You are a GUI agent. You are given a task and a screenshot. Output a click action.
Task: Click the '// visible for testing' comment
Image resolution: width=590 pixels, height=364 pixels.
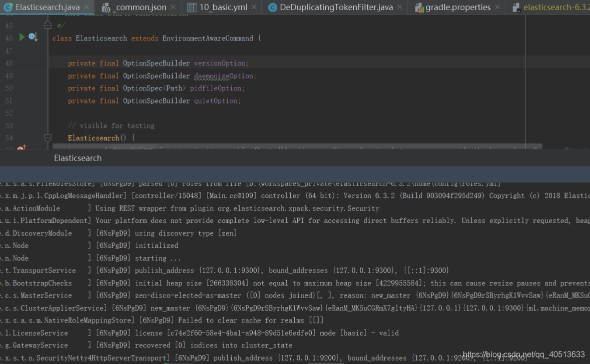pyautogui.click(x=111, y=125)
